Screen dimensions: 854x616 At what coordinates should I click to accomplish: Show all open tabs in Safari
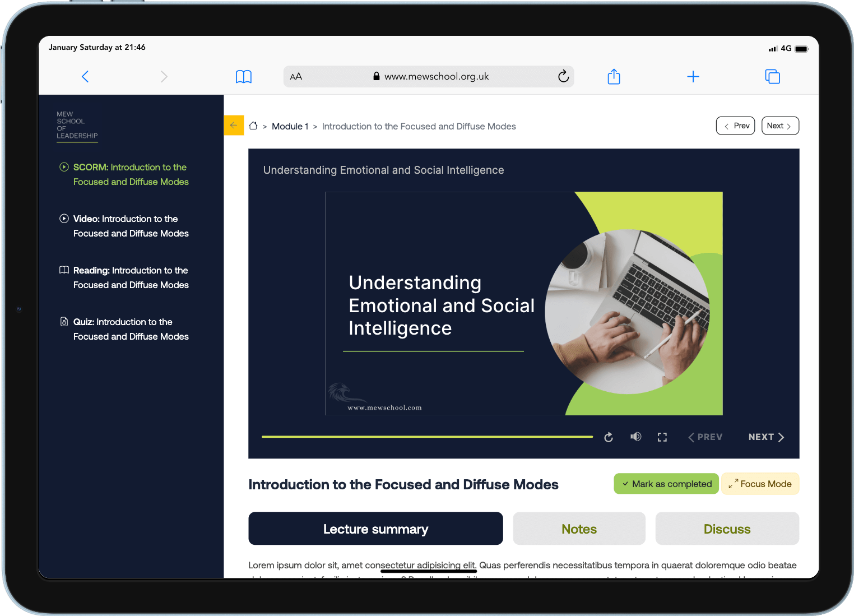click(x=772, y=77)
